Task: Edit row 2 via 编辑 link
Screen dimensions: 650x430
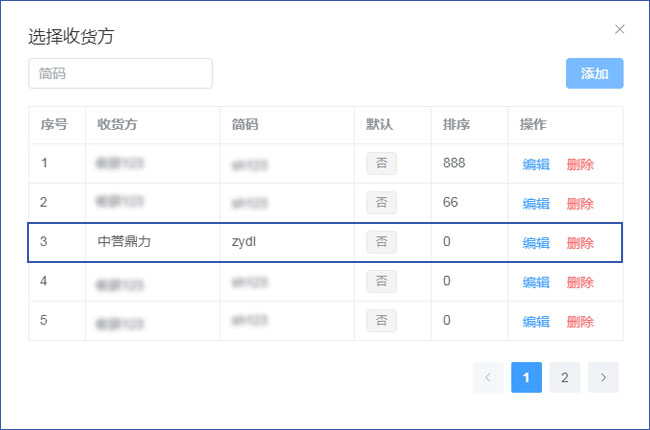Action: [536, 203]
